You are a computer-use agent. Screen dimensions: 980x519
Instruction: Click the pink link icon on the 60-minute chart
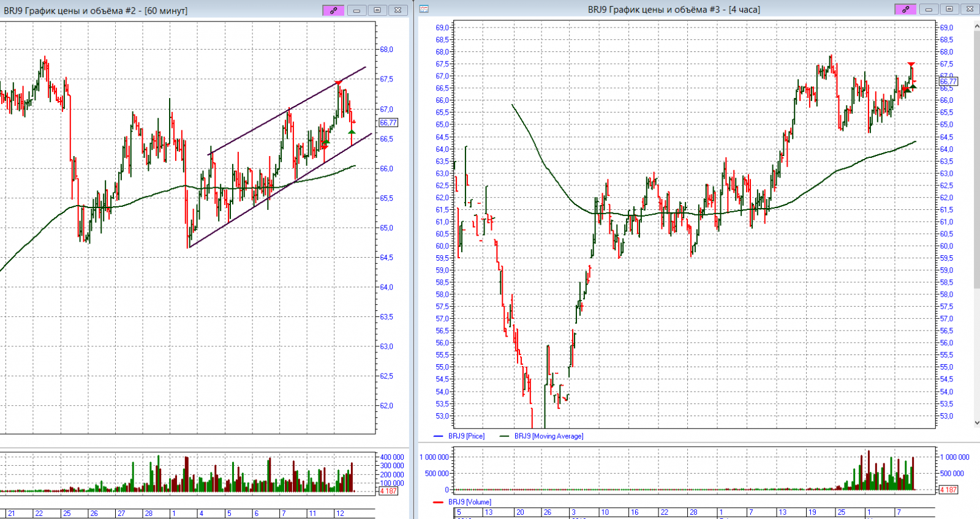[x=333, y=10]
